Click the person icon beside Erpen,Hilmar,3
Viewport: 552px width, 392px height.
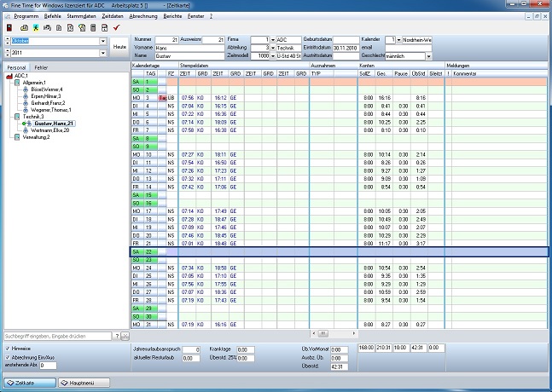pyautogui.click(x=26, y=96)
